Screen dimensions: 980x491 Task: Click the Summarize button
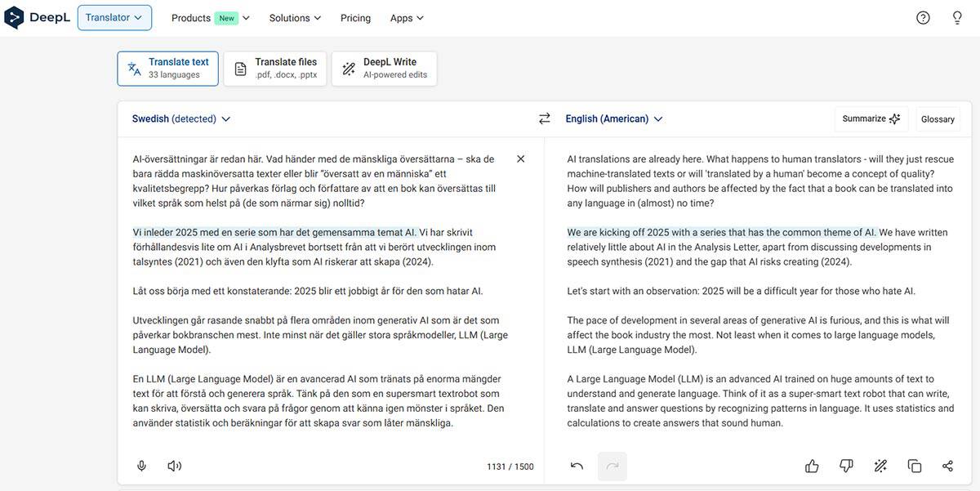871,118
